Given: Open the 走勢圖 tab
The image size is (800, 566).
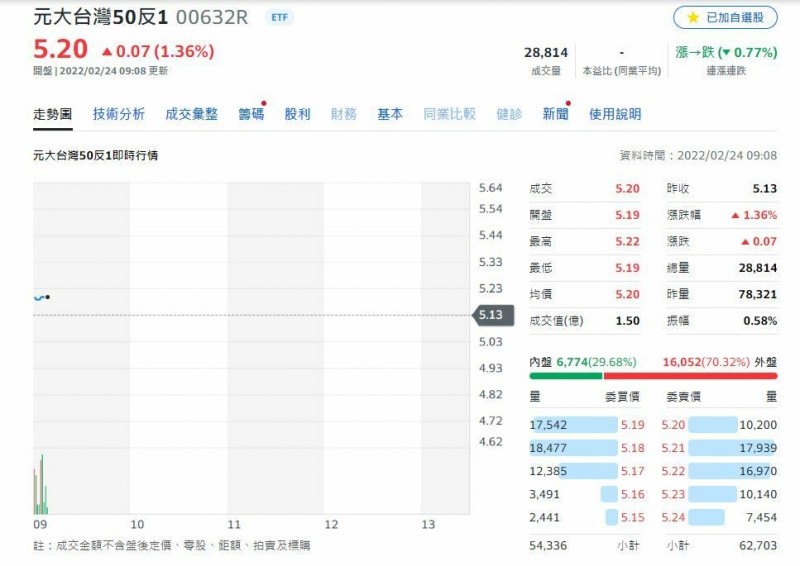Looking at the screenshot, I should (52, 114).
